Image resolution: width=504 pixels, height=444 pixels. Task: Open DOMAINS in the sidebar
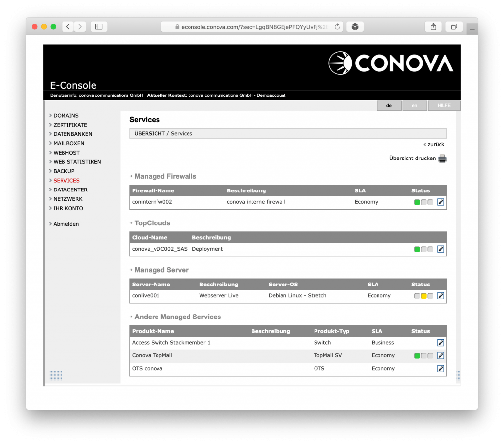tap(66, 115)
